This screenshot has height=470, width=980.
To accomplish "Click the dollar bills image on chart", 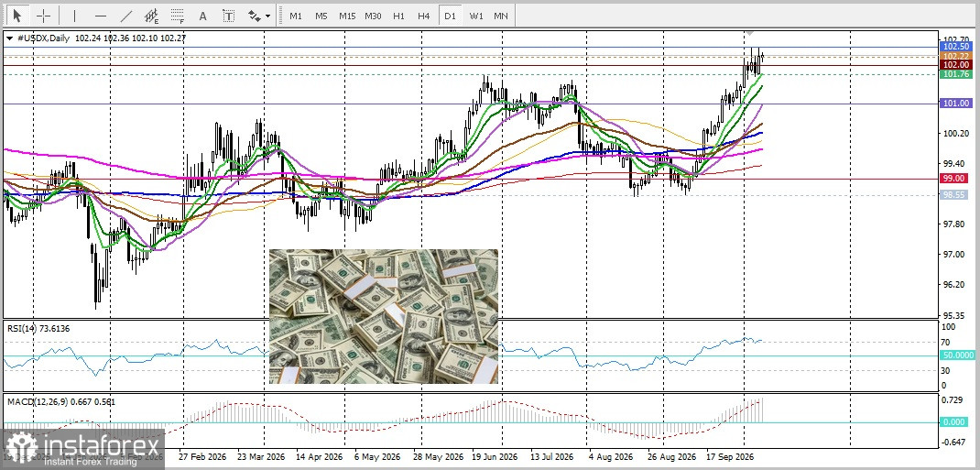I will click(x=384, y=316).
